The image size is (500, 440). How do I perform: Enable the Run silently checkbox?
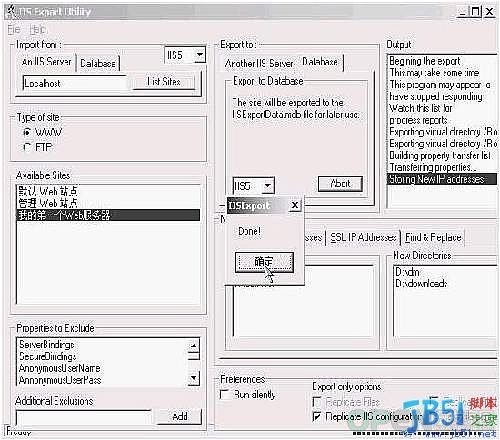(224, 395)
